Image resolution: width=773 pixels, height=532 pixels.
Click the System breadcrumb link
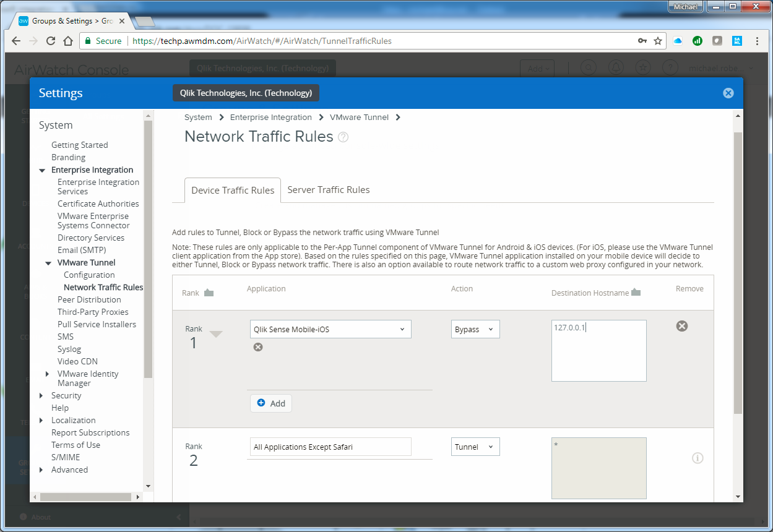click(x=198, y=117)
